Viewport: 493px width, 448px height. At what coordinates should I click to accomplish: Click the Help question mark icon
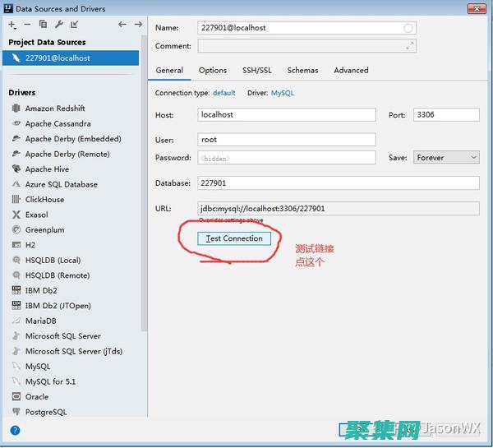(15, 430)
